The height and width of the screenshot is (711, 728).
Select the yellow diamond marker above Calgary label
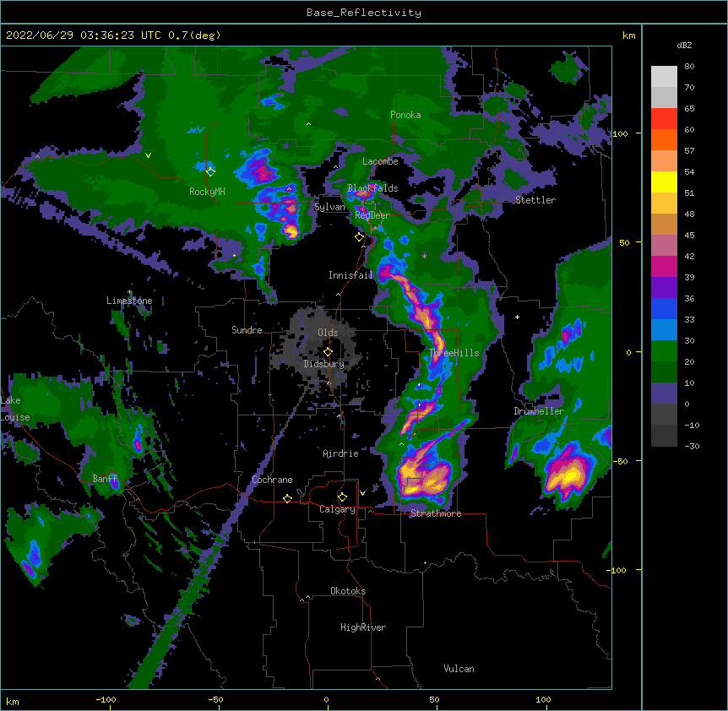pos(342,497)
